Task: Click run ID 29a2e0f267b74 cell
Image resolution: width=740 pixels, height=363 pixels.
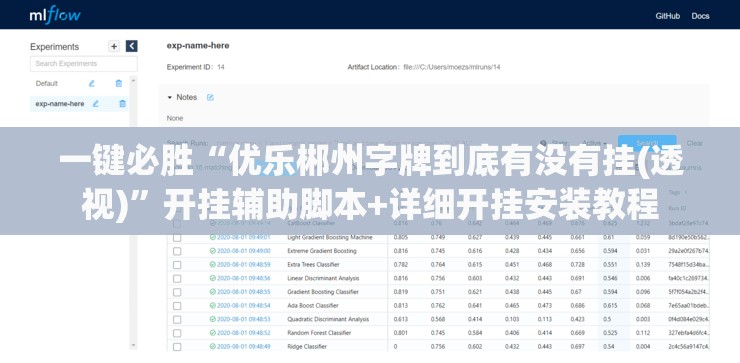Action: 689,251
